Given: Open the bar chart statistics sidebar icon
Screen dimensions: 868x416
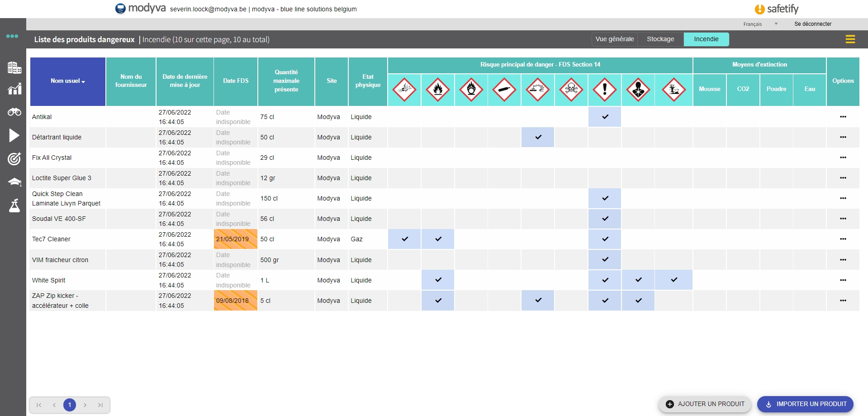Looking at the screenshot, I should click(14, 89).
